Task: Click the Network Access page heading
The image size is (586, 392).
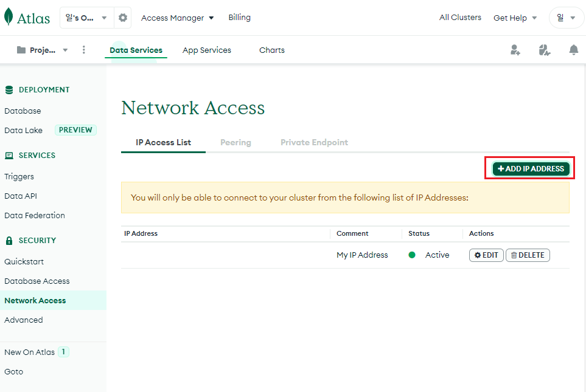Action: 193,108
